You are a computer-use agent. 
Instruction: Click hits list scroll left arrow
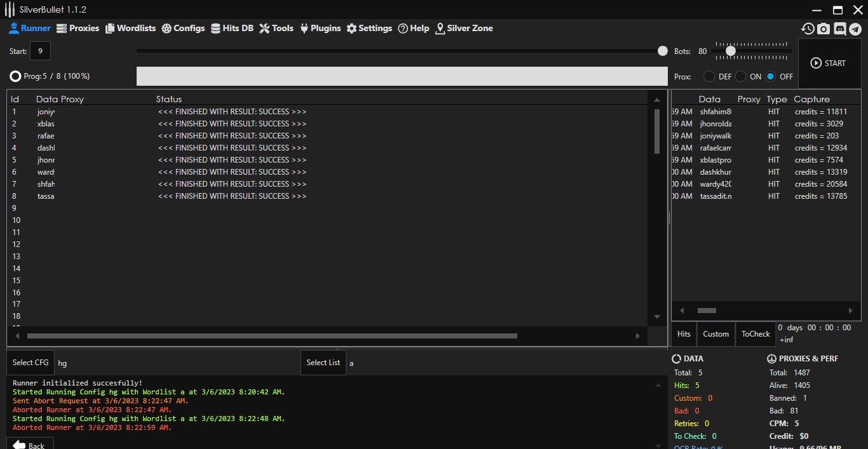tap(682, 311)
